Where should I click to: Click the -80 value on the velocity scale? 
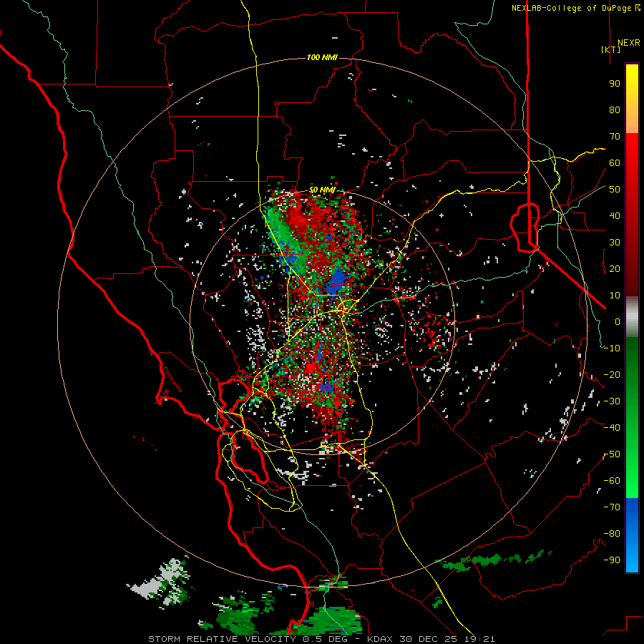point(612,534)
